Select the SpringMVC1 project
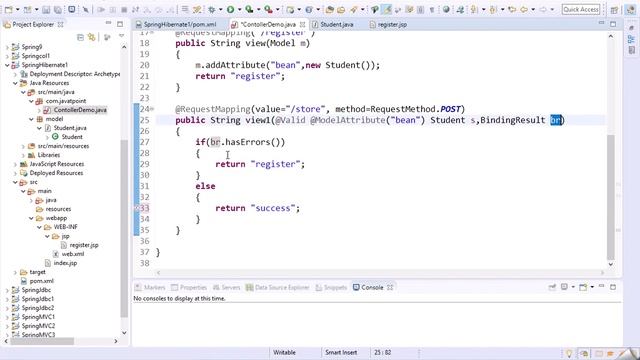Image resolution: width=640 pixels, height=360 pixels. pyautogui.click(x=38, y=317)
